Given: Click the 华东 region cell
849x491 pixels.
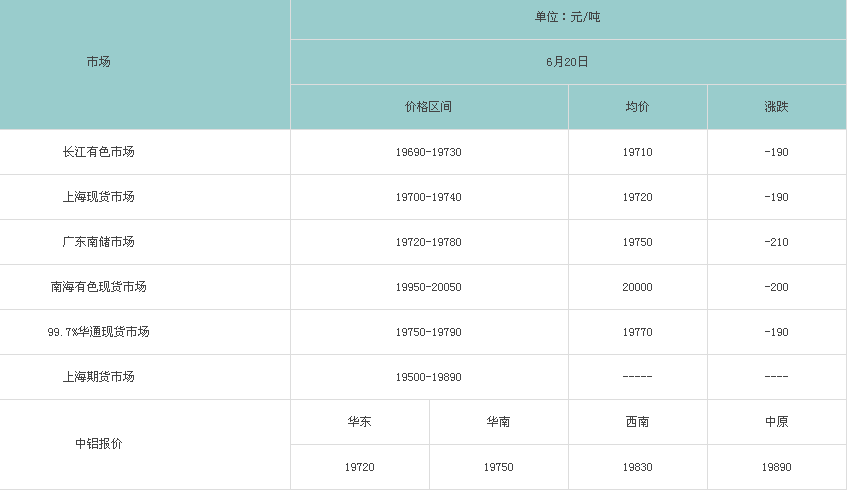Looking at the screenshot, I should point(359,422).
